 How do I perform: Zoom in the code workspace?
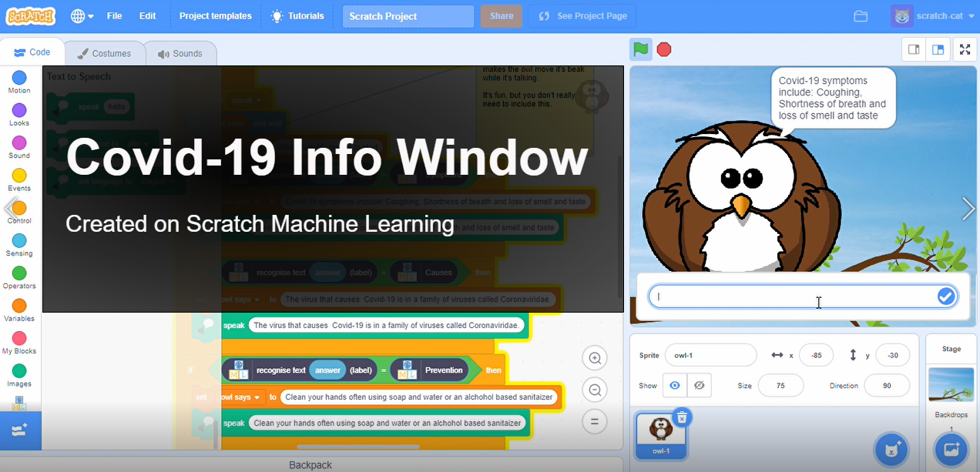tap(595, 358)
